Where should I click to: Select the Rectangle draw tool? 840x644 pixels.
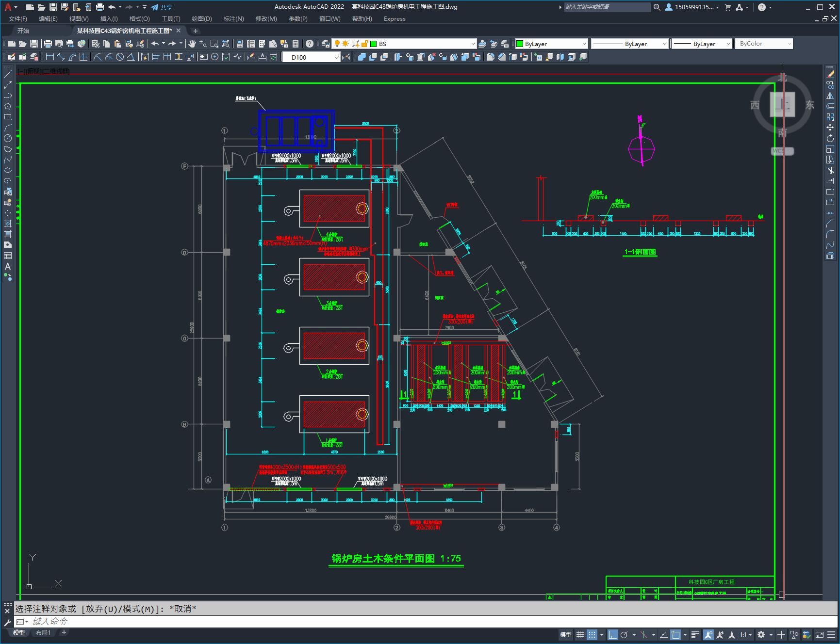point(8,117)
